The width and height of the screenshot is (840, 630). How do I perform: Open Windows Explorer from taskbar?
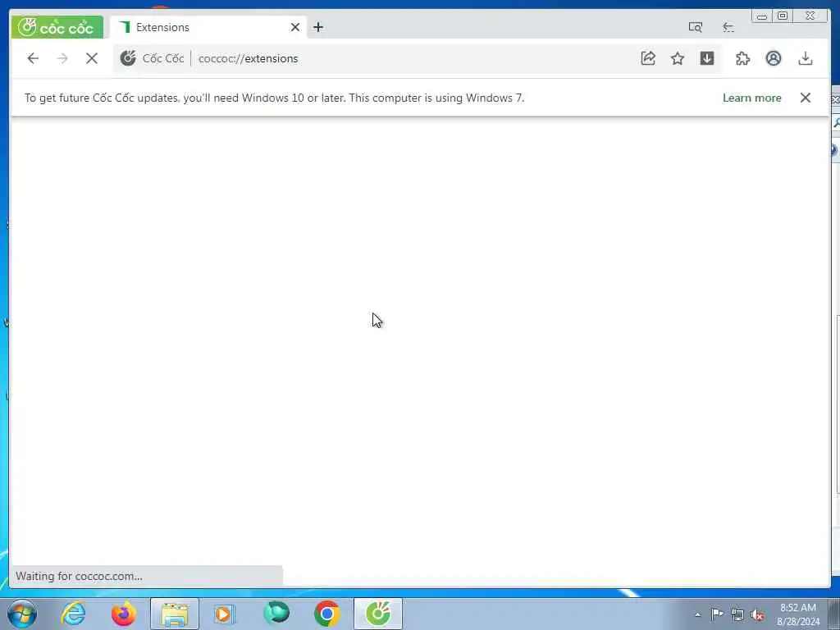pyautogui.click(x=175, y=614)
